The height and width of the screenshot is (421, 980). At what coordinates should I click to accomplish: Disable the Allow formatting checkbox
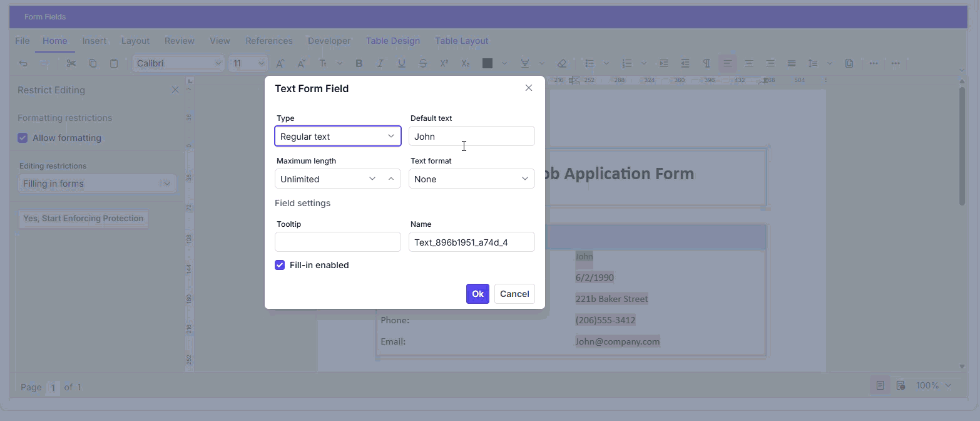pos(23,137)
